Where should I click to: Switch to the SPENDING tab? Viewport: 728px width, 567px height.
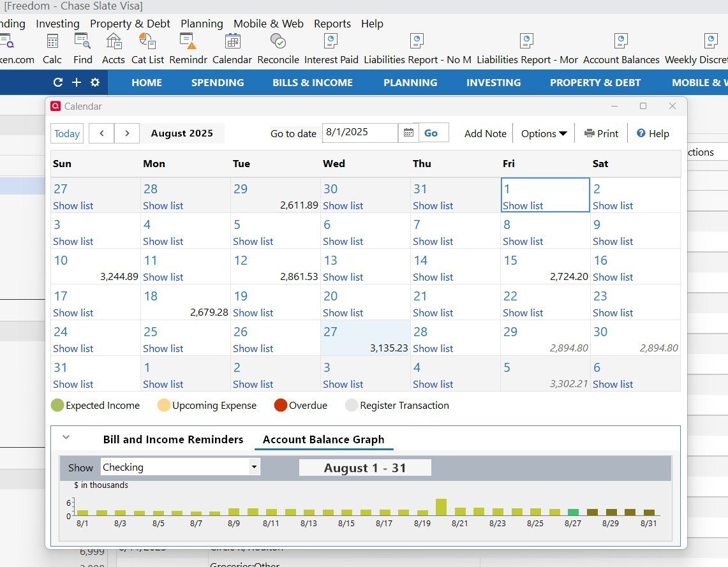pos(218,82)
